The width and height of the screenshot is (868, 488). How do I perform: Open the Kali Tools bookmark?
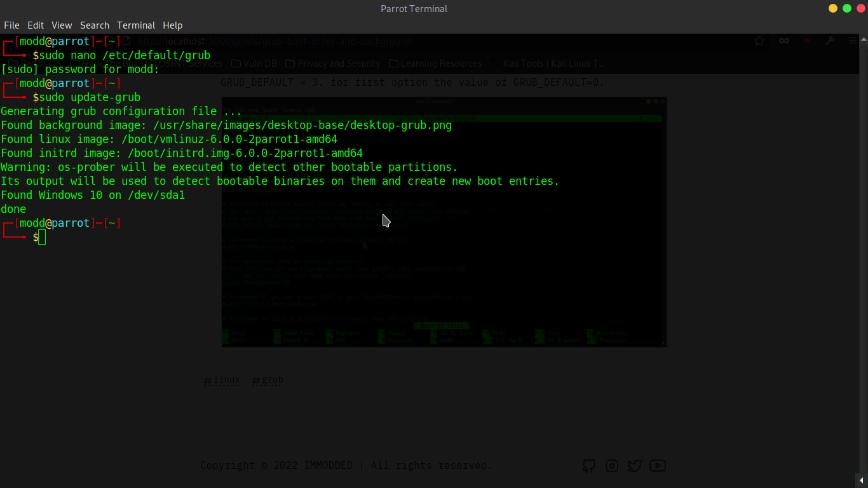[x=548, y=64]
